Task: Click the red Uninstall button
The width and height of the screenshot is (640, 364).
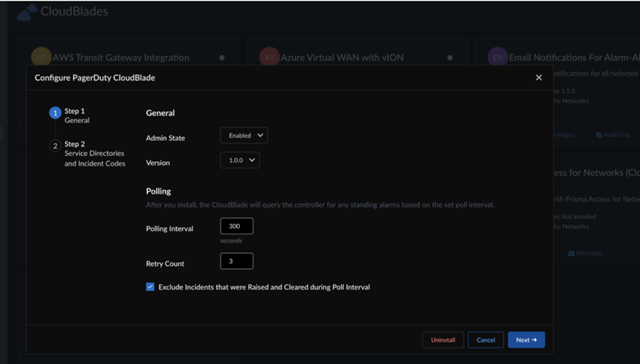Action: point(443,340)
